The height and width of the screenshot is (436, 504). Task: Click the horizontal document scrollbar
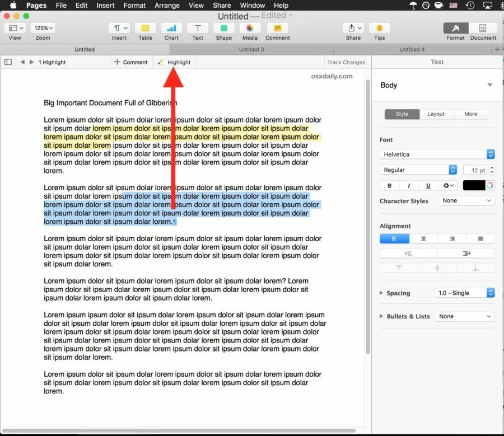coord(179,430)
